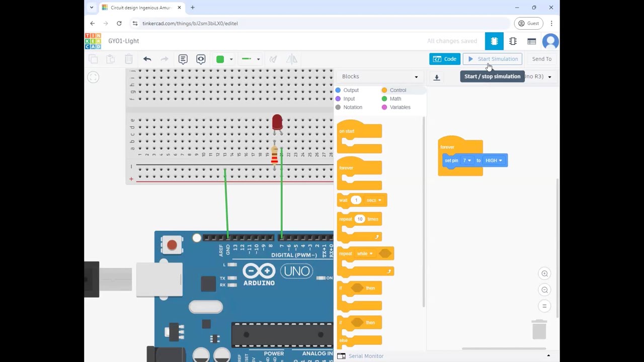Viewport: 644px width, 362px height.
Task: Download the code with the download icon
Action: [x=437, y=77]
